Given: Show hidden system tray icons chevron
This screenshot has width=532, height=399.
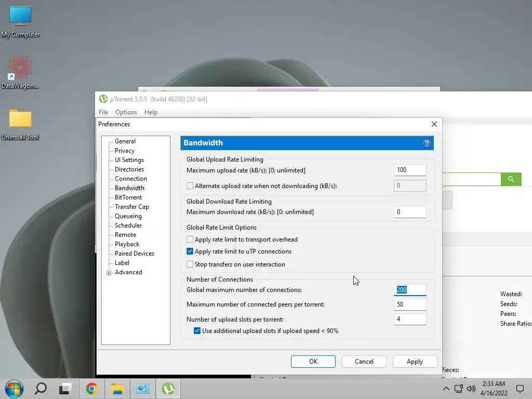Looking at the screenshot, I should tap(446, 389).
